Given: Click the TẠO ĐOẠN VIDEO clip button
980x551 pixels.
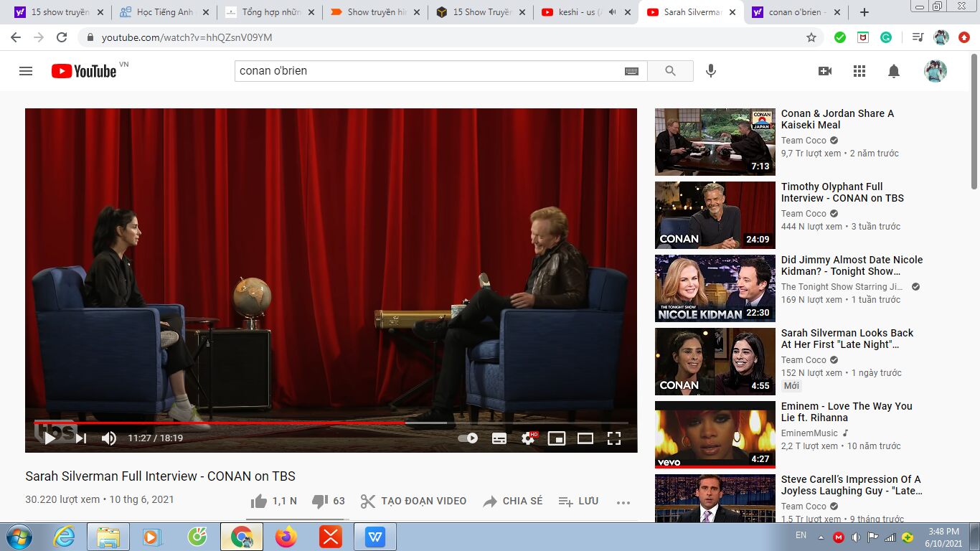Looking at the screenshot, I should [413, 501].
